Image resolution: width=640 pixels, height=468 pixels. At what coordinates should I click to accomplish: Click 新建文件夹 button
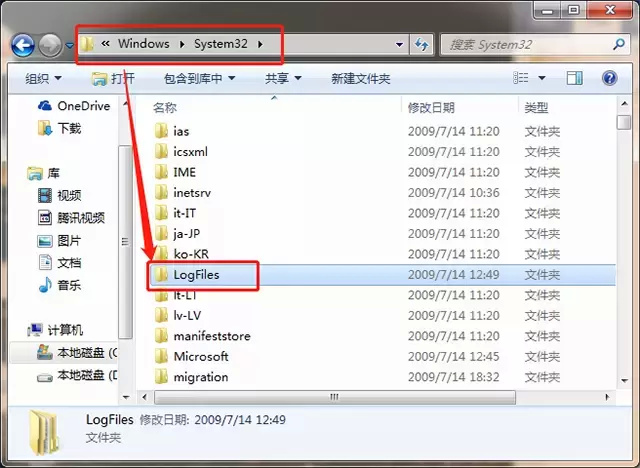pyautogui.click(x=361, y=78)
